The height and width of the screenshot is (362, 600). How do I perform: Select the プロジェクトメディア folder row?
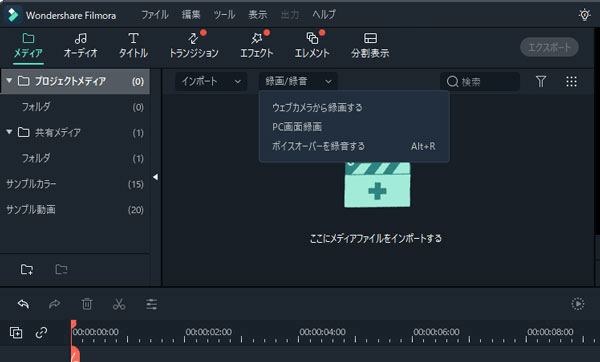(x=75, y=81)
